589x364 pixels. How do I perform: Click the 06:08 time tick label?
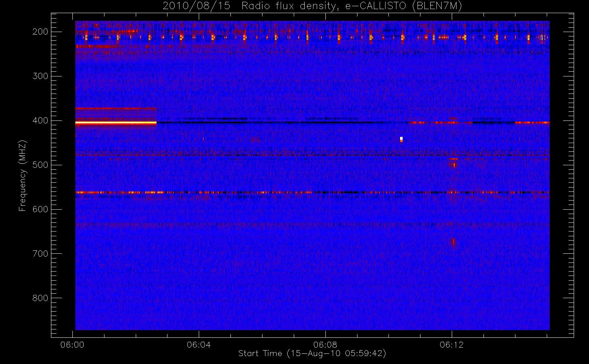[325, 345]
